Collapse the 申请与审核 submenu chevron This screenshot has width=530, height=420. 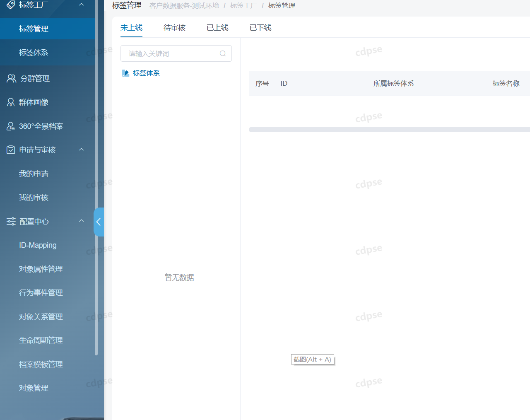tap(82, 150)
